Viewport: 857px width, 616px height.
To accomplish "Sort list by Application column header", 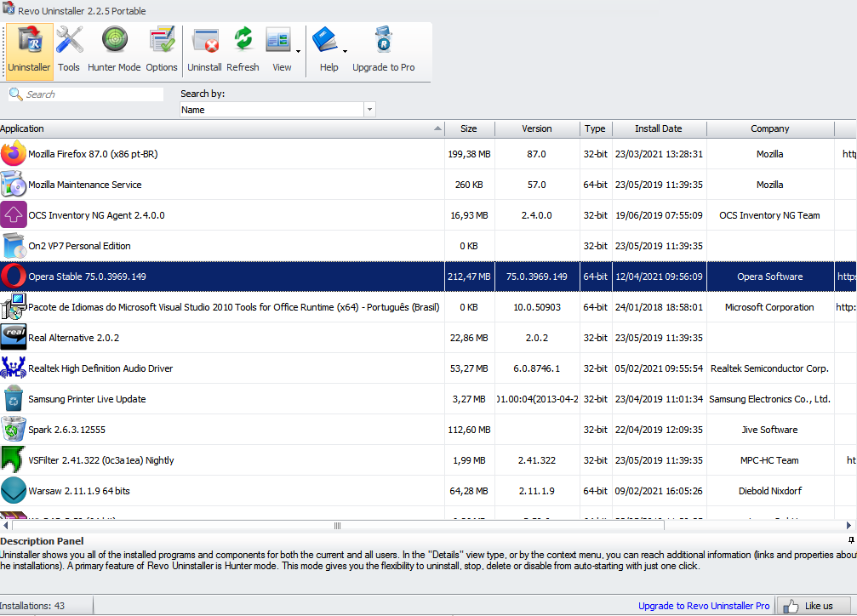I will coord(221,128).
